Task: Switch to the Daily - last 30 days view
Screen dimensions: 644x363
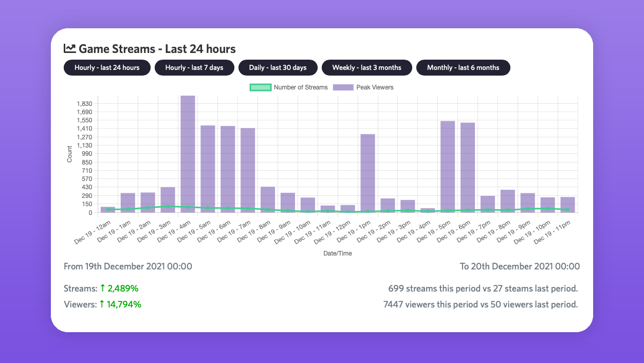Action: coord(278,67)
